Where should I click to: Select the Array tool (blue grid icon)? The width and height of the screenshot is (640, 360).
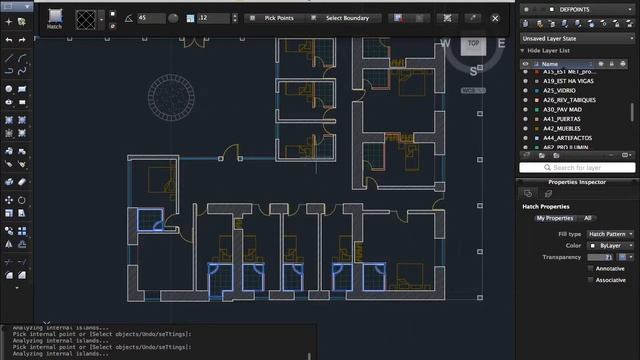point(22,231)
